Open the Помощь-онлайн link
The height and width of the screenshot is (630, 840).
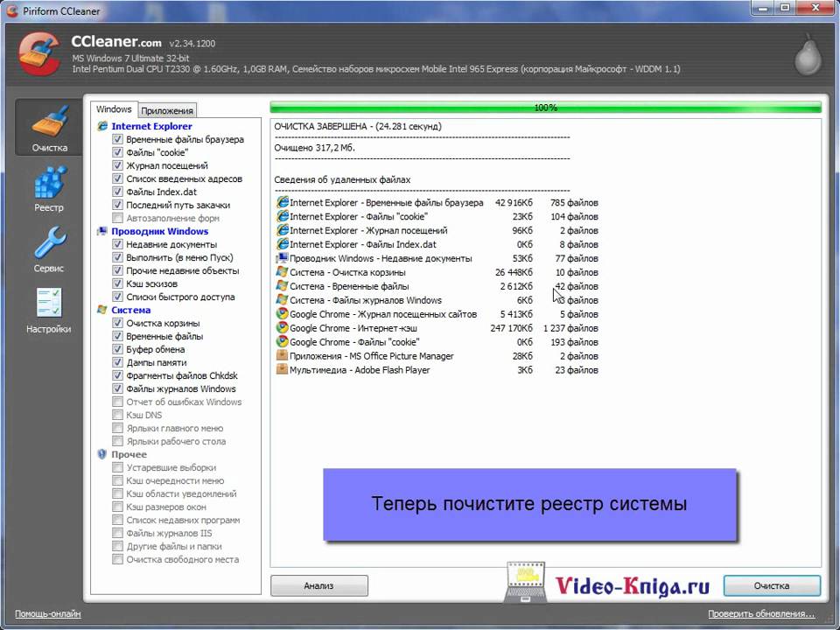coord(47,614)
